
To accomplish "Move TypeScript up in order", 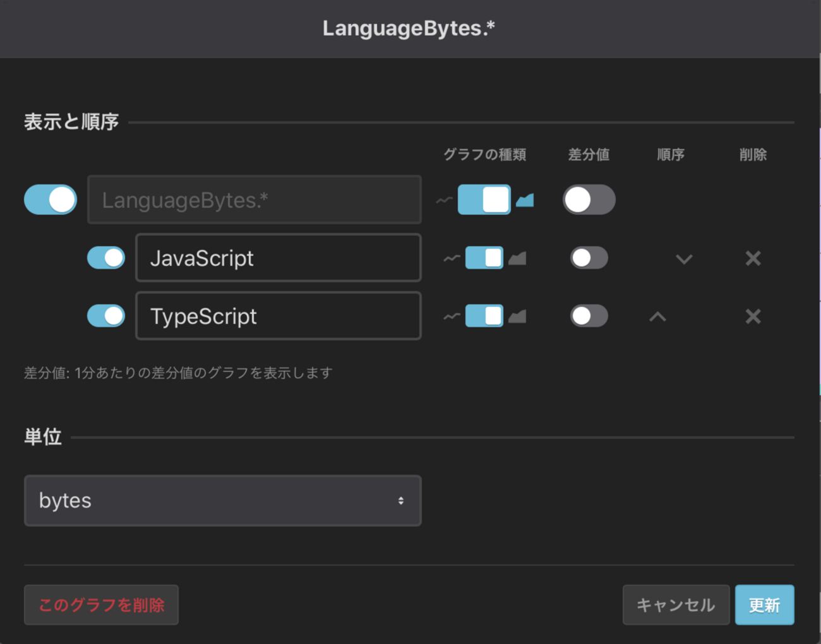I will pyautogui.click(x=657, y=317).
